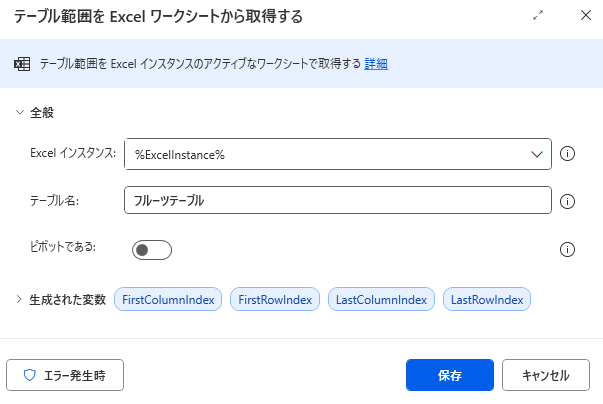Open the 詳細 link
This screenshot has height=404, width=603.
pos(375,64)
